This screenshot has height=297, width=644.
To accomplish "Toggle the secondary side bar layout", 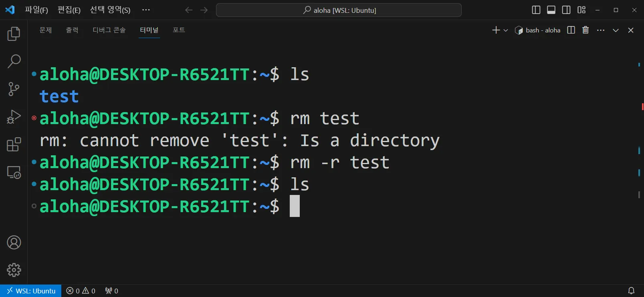I will coord(566,10).
